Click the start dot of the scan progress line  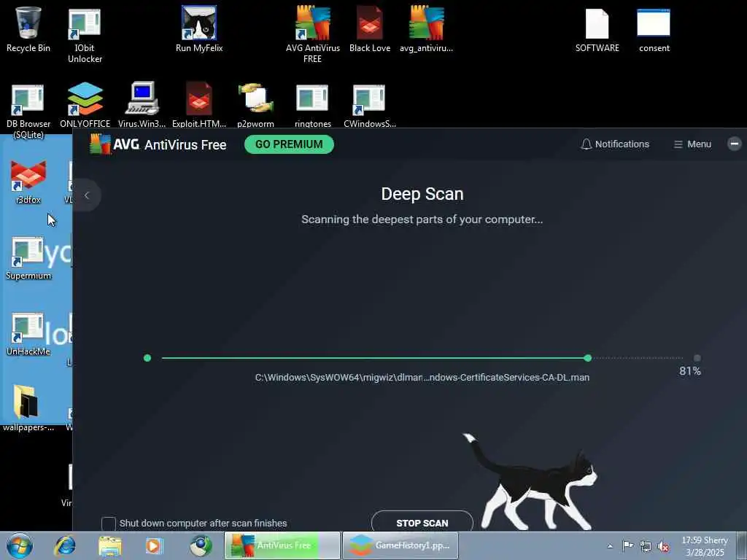click(x=147, y=358)
